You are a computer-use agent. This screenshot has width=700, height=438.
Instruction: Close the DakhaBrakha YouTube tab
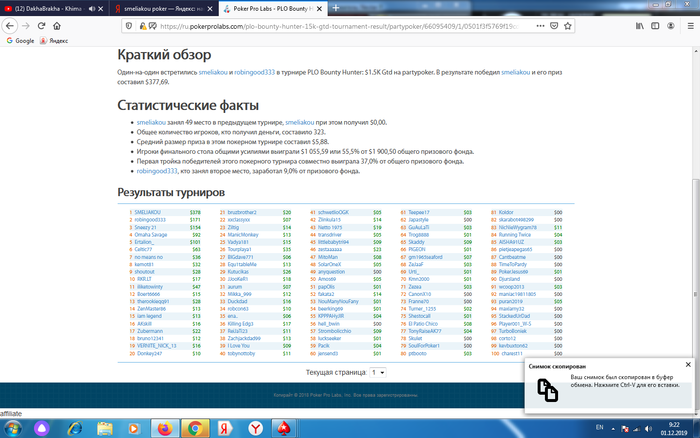pyautogui.click(x=100, y=8)
